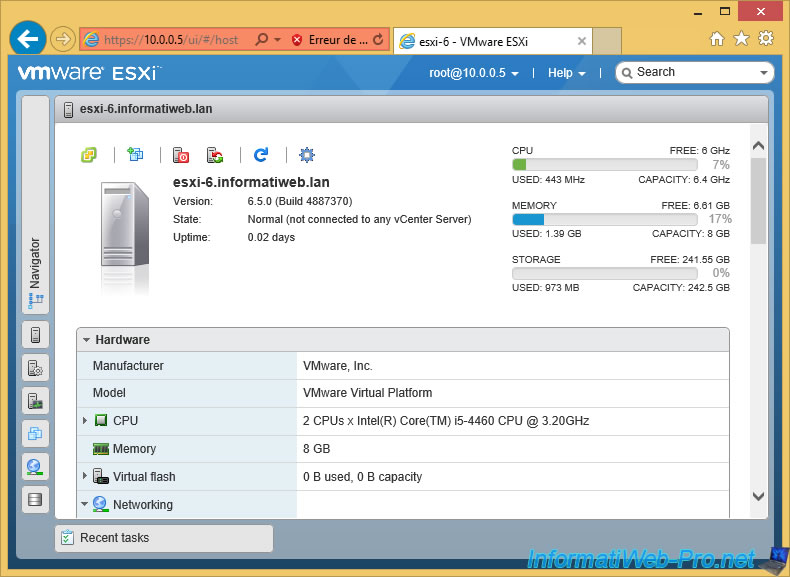This screenshot has width=790, height=577.
Task: Click the 2 CPUs x Intel(R) Core text
Action: (x=446, y=421)
